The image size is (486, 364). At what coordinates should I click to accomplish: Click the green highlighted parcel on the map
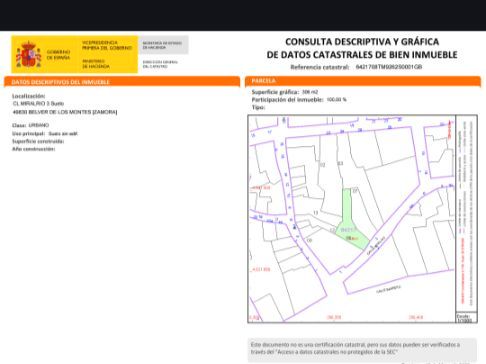point(351,223)
